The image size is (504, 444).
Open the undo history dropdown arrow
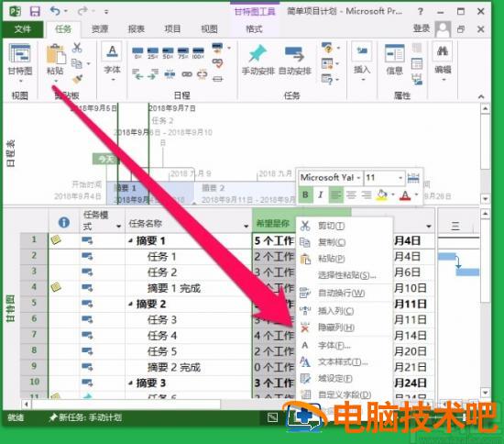click(x=65, y=11)
